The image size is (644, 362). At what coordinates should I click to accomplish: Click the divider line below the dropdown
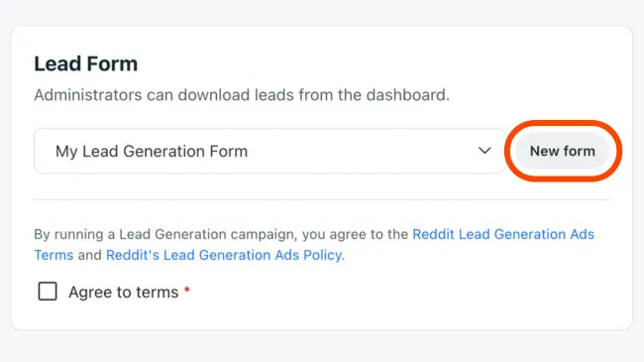pyautogui.click(x=322, y=200)
